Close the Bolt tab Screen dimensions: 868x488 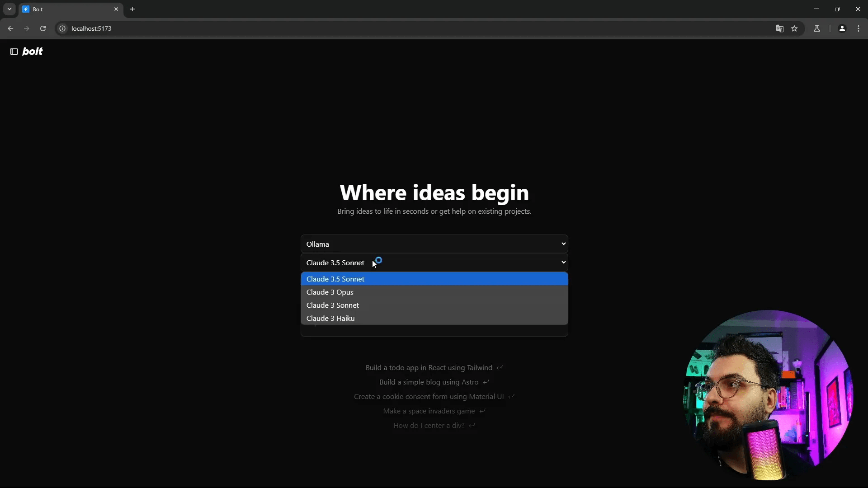pyautogui.click(x=116, y=9)
